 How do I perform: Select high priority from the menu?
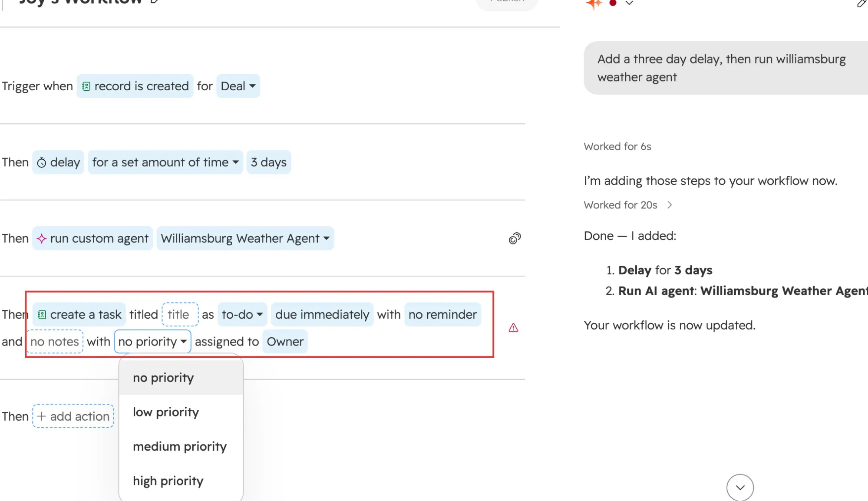(181, 481)
